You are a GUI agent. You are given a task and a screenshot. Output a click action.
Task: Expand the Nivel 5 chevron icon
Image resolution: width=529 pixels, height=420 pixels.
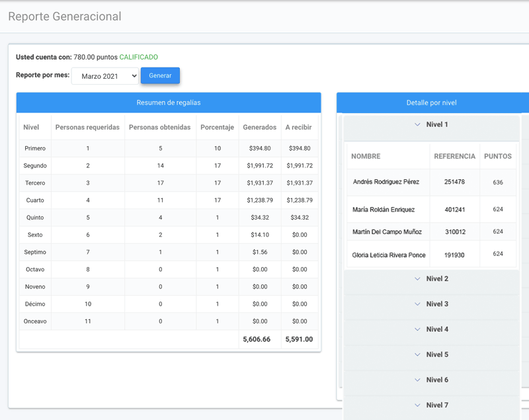417,355
